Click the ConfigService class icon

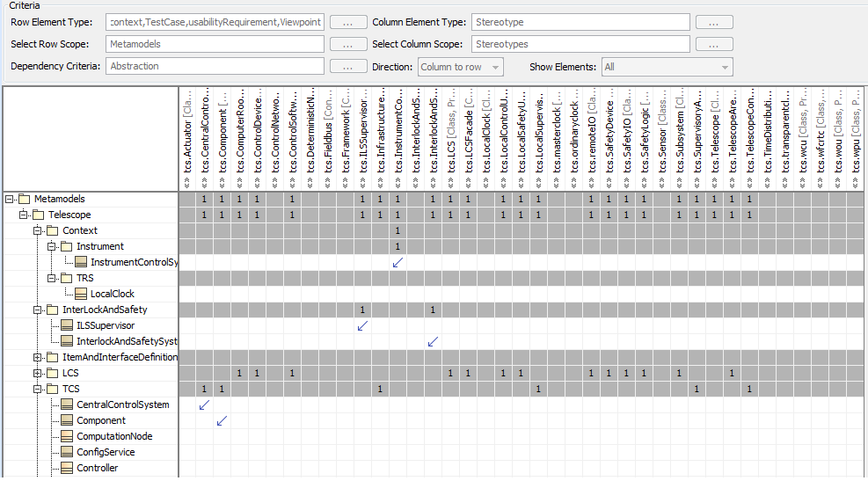67,452
